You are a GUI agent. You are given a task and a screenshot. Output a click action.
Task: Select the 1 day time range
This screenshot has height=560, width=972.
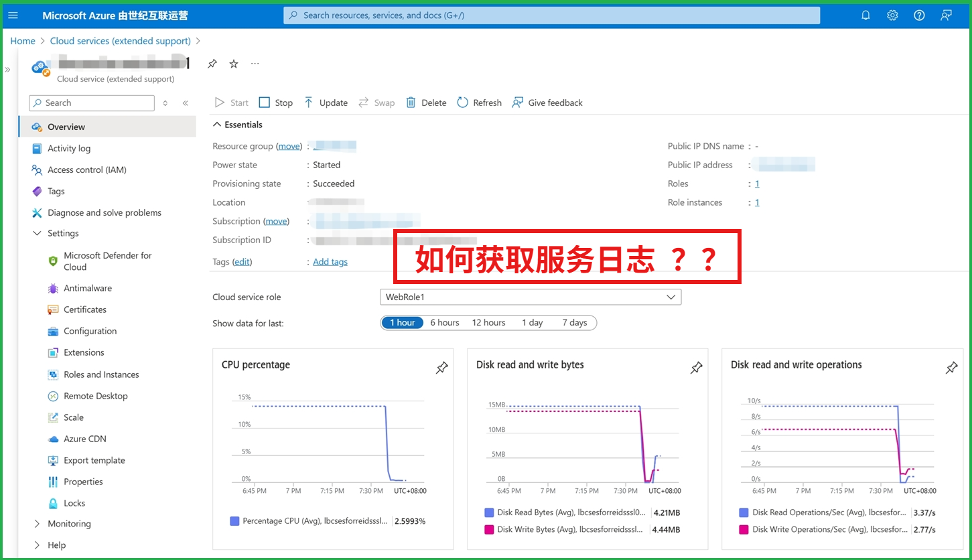coord(533,323)
